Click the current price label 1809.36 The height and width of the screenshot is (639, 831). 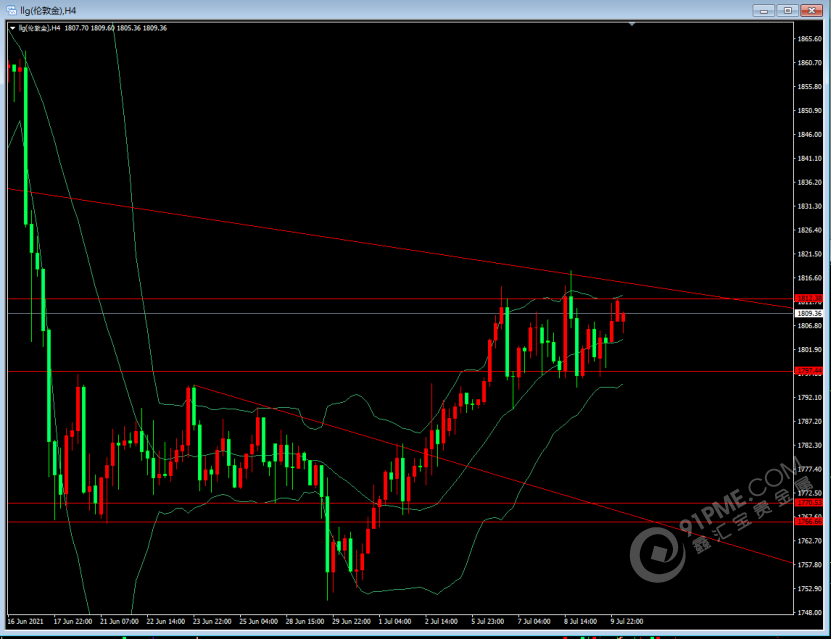coord(809,313)
